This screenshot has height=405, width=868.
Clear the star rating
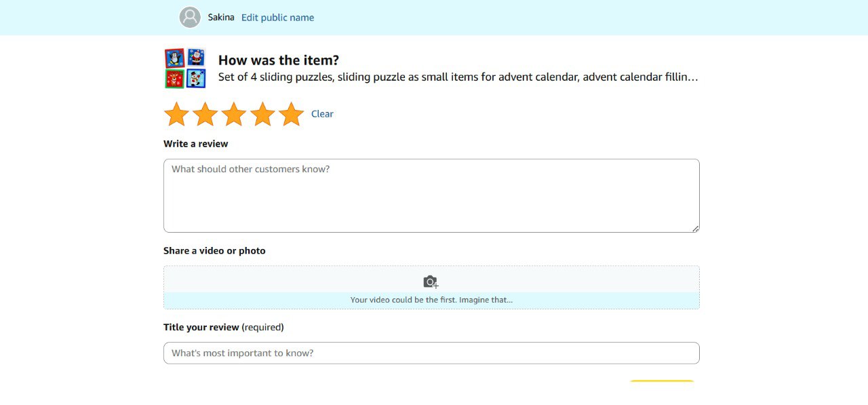click(x=322, y=114)
